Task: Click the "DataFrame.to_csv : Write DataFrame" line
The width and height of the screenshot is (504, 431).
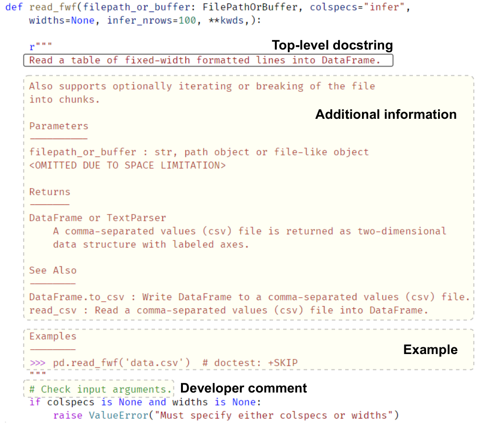Action: coord(249,297)
